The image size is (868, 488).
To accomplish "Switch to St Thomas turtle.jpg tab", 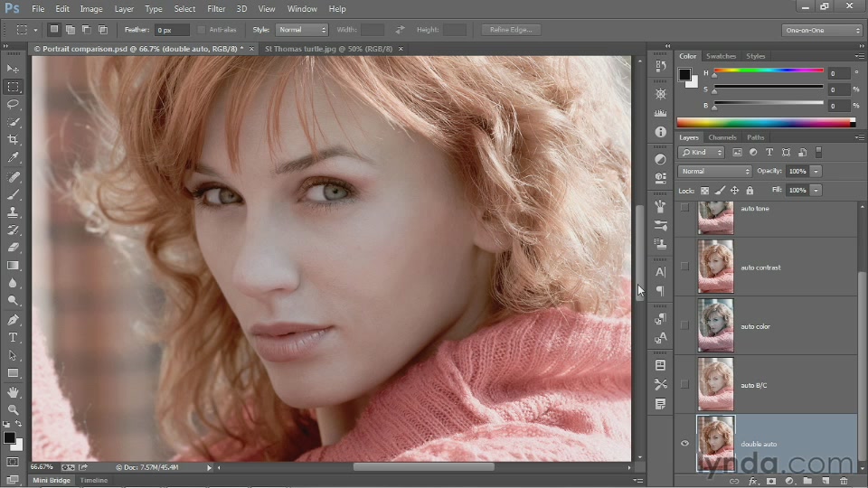I will (329, 49).
